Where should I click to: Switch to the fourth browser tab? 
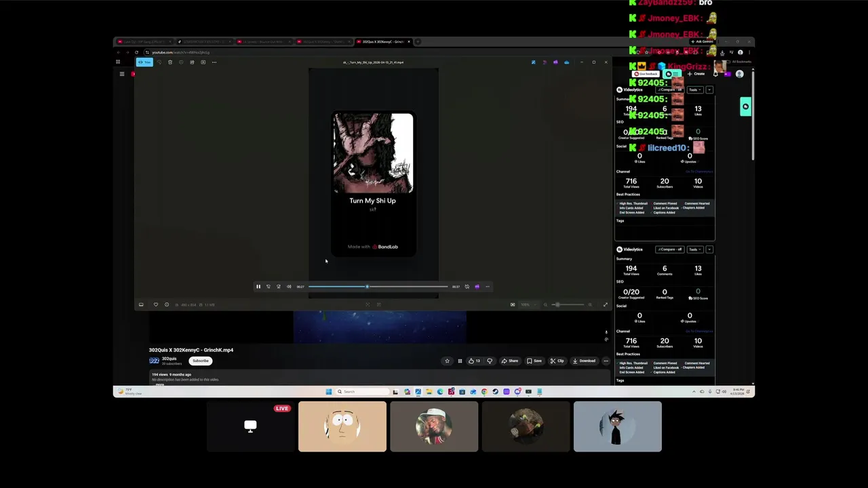coord(323,42)
